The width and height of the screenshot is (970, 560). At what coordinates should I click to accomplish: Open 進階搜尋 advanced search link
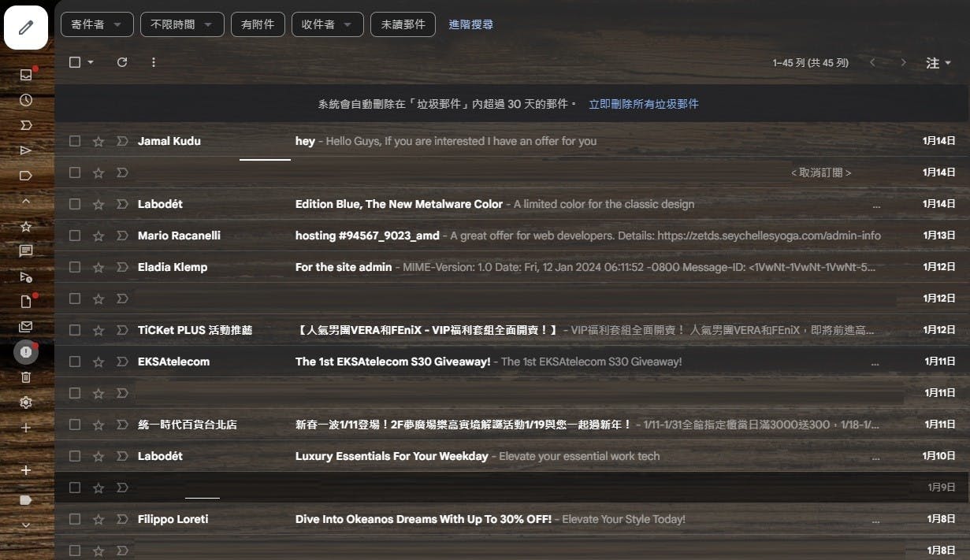pyautogui.click(x=471, y=24)
